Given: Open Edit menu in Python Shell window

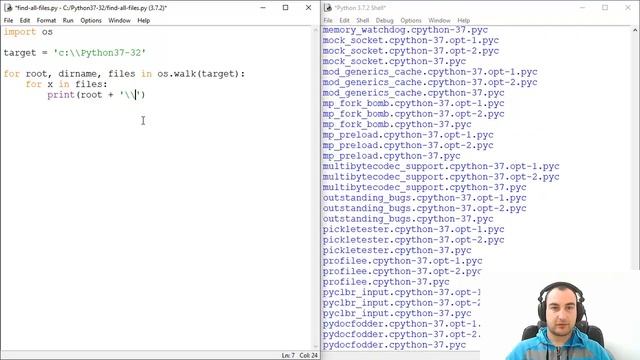Looking at the screenshot, I should pos(344,20).
